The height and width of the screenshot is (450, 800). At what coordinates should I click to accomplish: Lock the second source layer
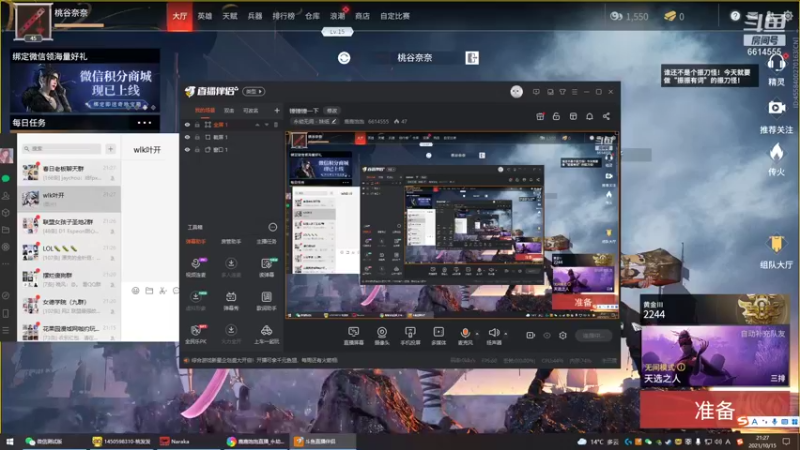[197, 137]
